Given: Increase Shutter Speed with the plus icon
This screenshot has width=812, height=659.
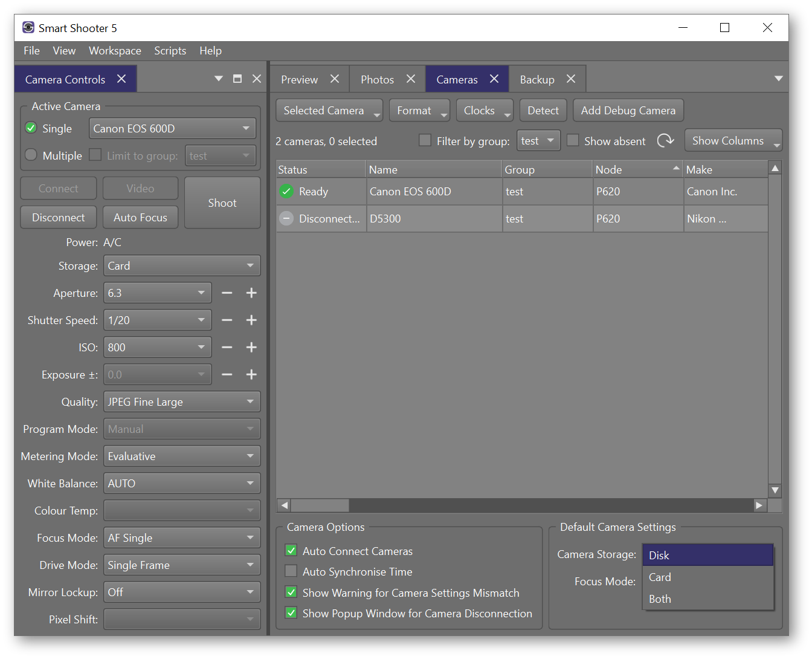Looking at the screenshot, I should coord(251,320).
